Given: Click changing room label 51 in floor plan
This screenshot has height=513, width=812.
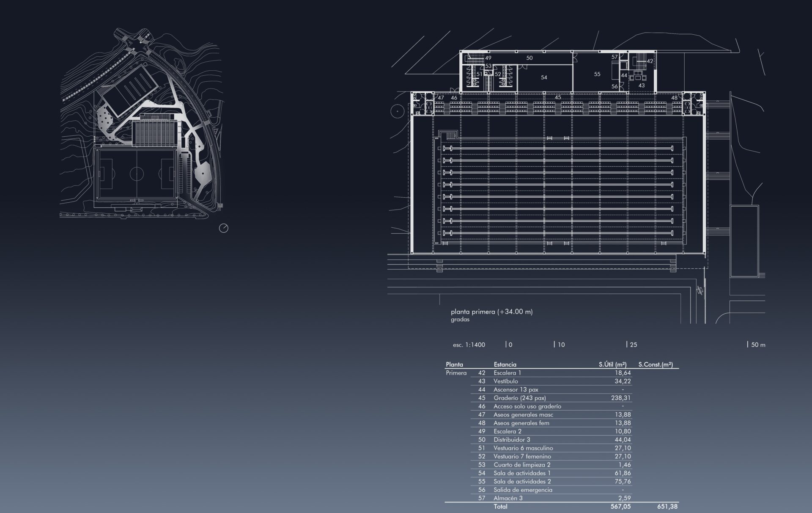Looking at the screenshot, I should [x=480, y=74].
